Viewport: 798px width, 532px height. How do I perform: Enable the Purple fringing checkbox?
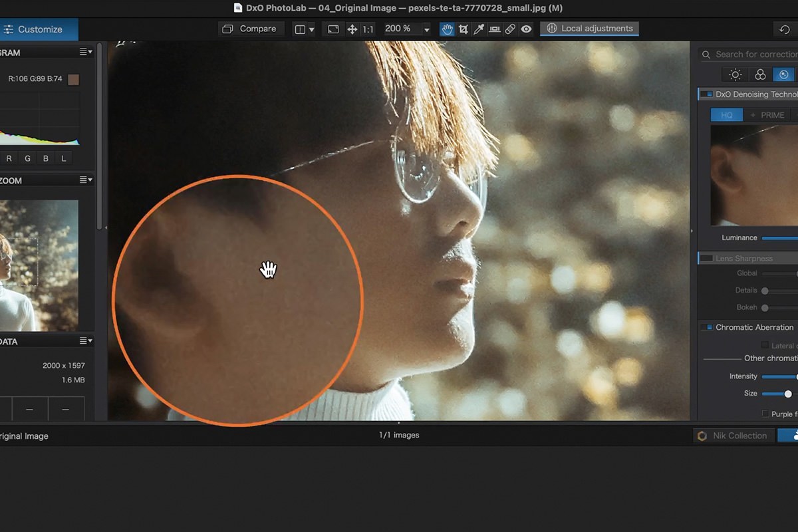765,414
